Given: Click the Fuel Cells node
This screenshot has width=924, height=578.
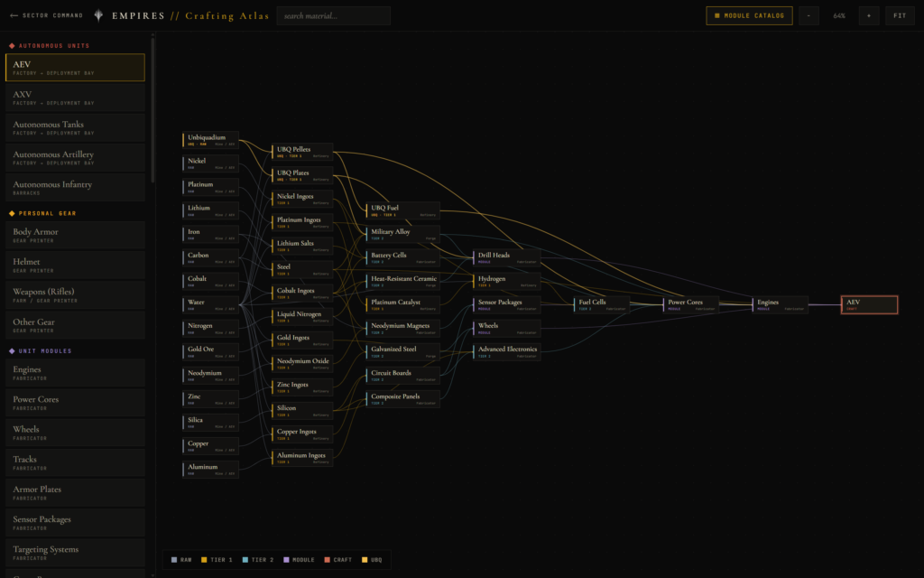Looking at the screenshot, I should pyautogui.click(x=602, y=305).
